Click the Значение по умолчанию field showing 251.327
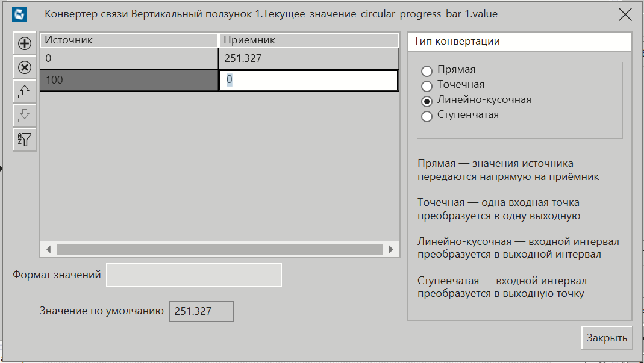 pyautogui.click(x=201, y=311)
